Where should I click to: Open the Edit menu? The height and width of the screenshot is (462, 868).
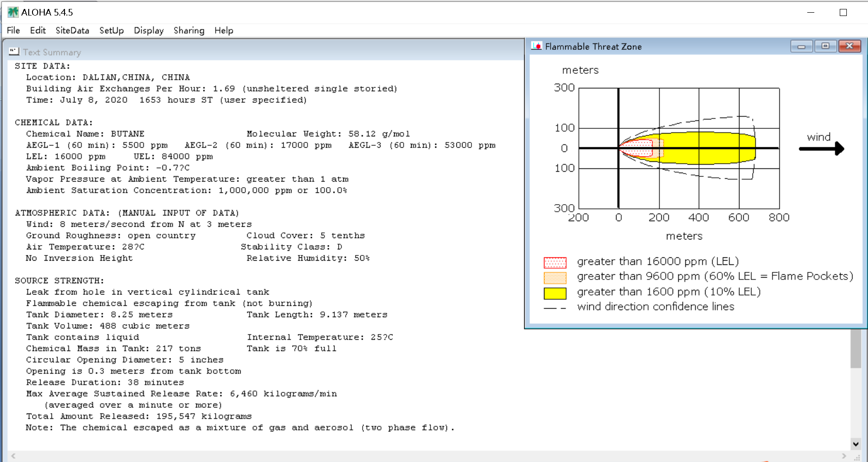coord(38,31)
